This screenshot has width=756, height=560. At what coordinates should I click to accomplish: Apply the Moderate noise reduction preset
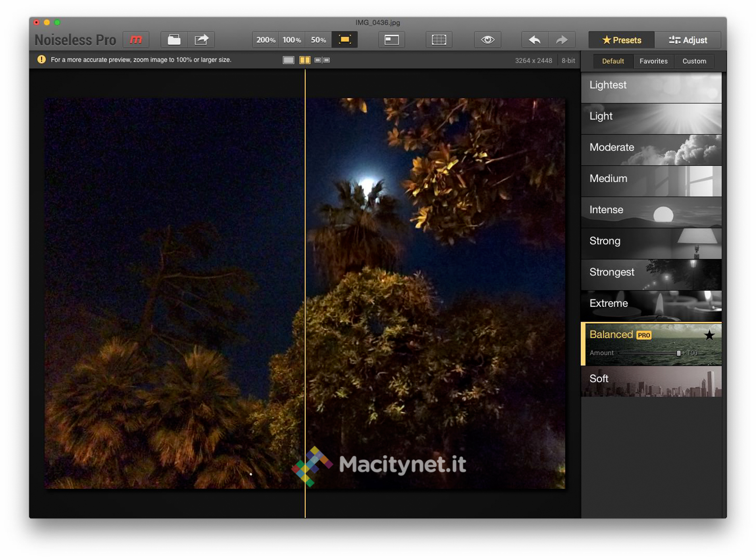pos(651,149)
